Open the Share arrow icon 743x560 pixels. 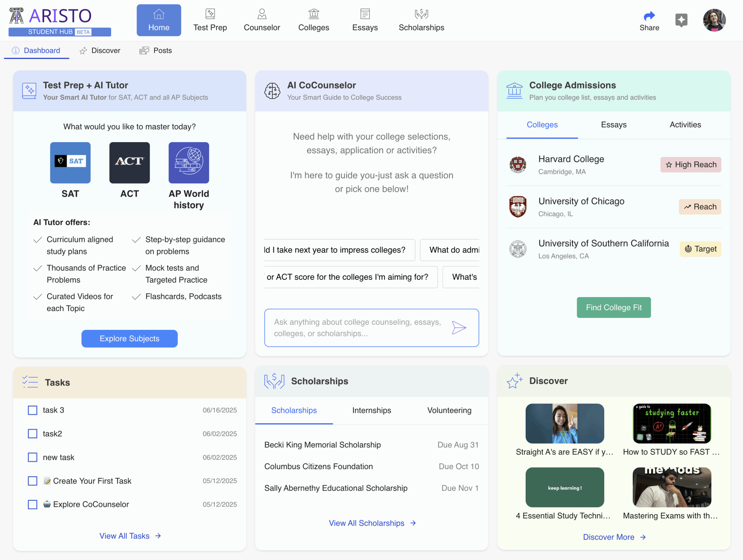pos(649,16)
